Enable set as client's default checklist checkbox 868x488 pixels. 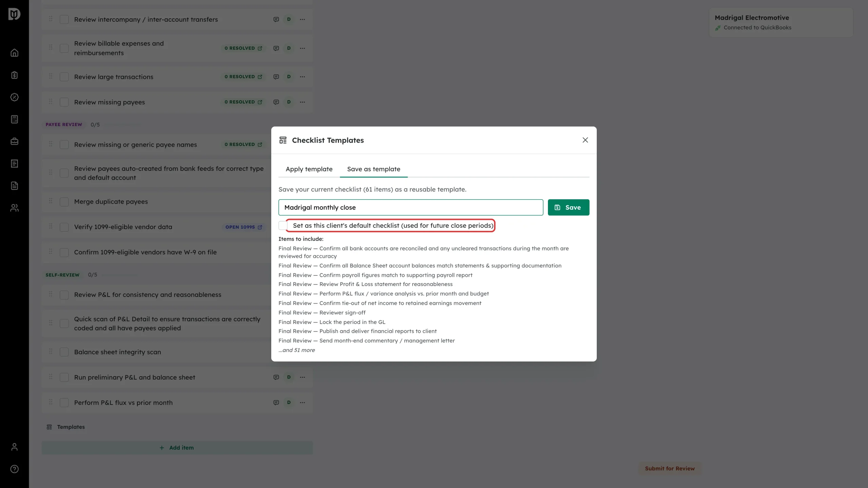tap(283, 226)
